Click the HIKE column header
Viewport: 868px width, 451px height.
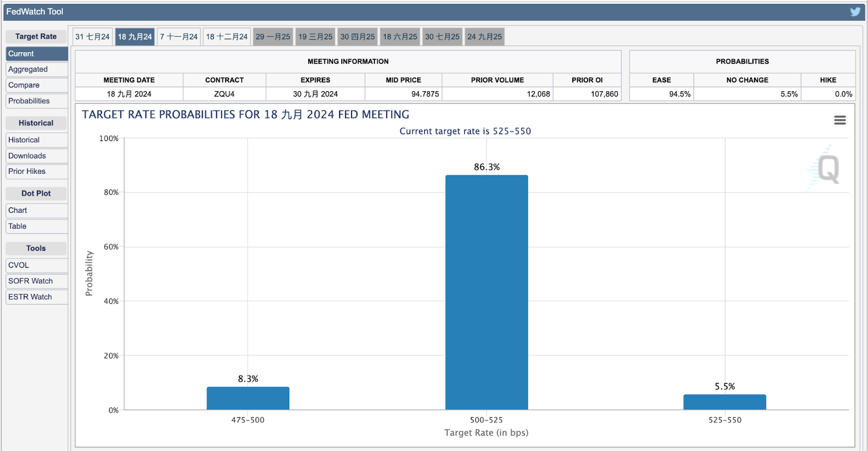click(x=828, y=80)
